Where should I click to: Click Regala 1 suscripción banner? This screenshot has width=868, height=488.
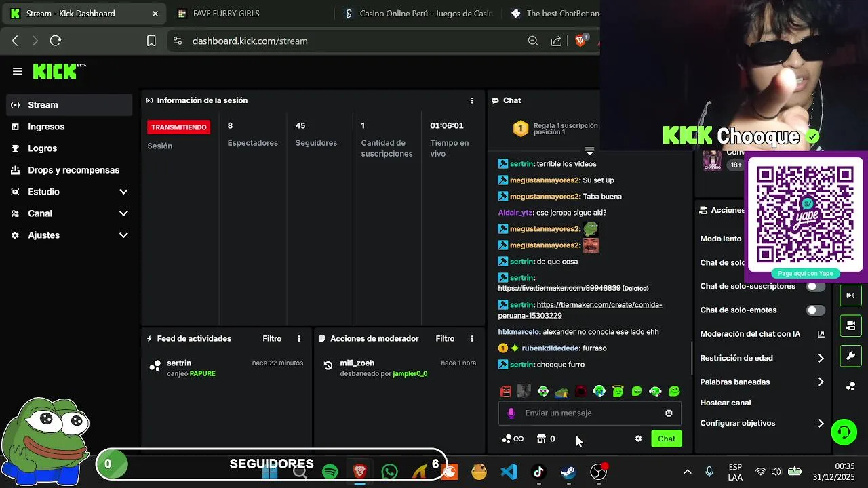click(x=556, y=129)
